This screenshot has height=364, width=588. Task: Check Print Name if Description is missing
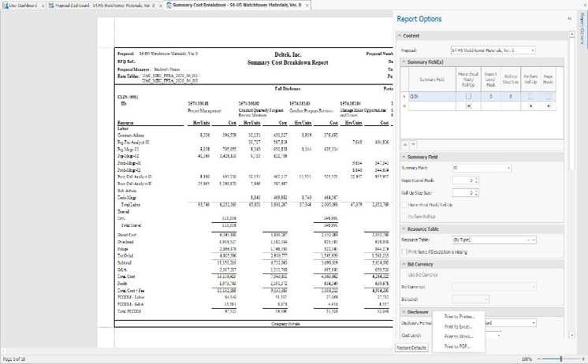[x=404, y=252]
